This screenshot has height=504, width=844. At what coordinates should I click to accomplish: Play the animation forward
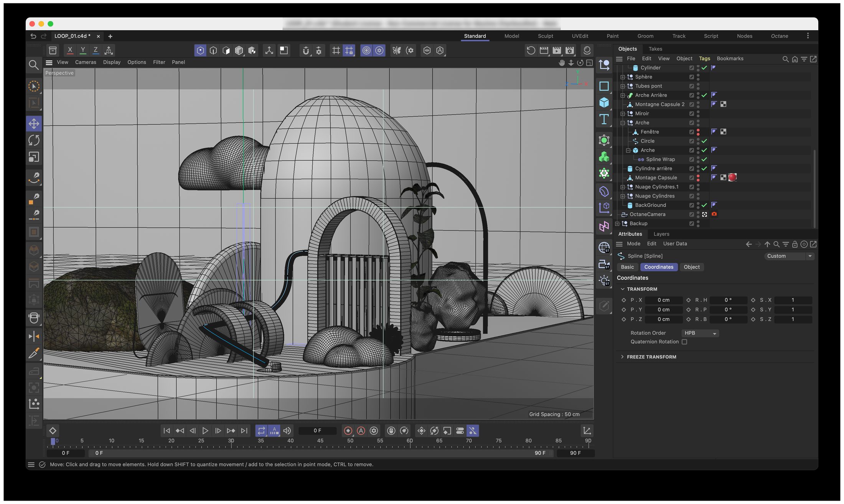click(205, 431)
